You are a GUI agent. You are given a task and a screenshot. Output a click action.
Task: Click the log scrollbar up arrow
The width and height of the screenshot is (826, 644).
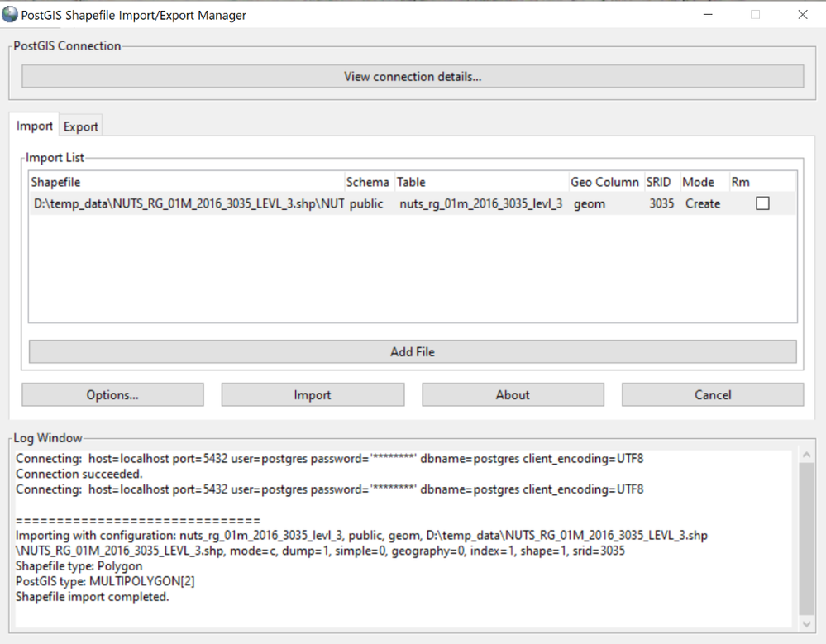point(806,455)
